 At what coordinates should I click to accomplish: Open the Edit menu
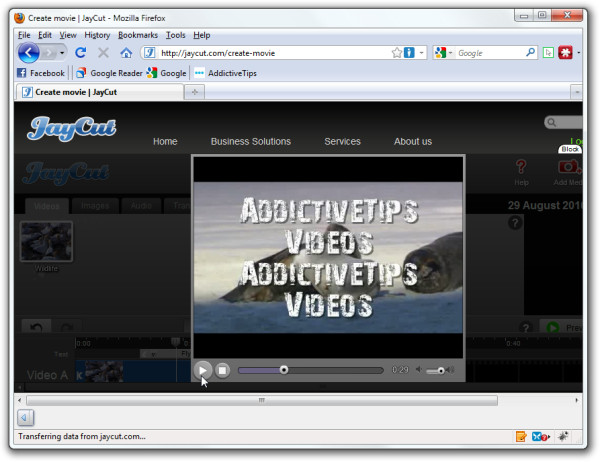(45, 35)
